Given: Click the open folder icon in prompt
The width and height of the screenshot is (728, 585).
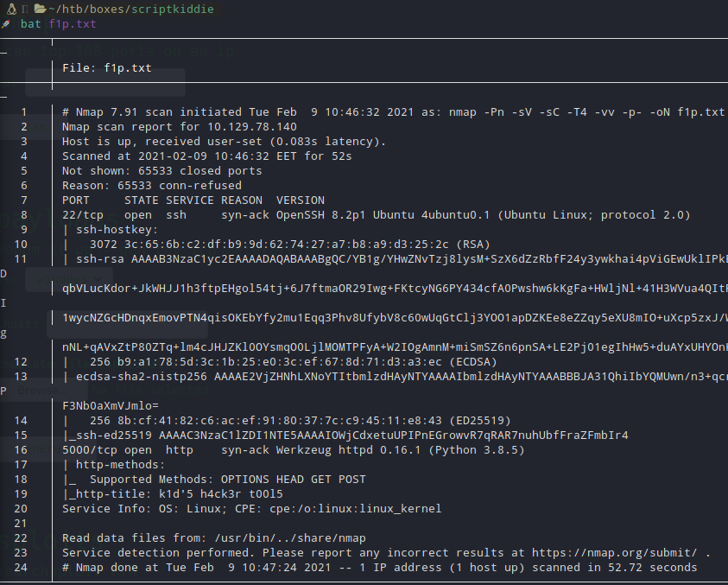Looking at the screenshot, I should pos(40,9).
